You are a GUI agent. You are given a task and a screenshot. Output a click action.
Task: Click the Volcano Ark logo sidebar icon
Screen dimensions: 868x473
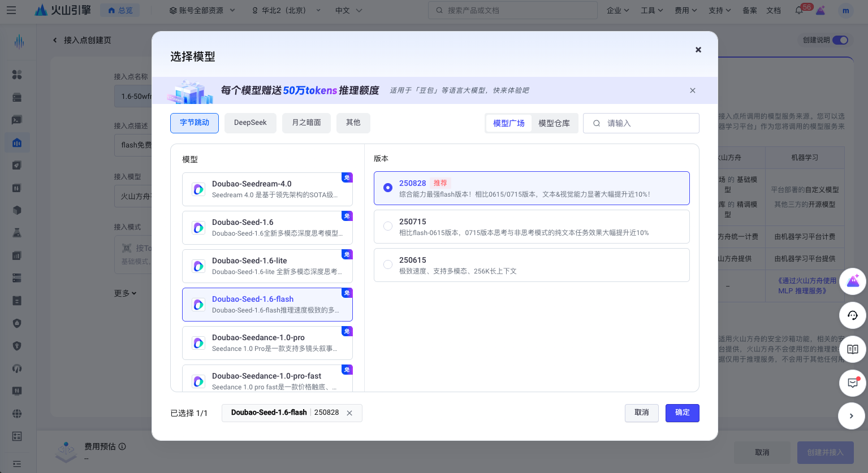[19, 41]
